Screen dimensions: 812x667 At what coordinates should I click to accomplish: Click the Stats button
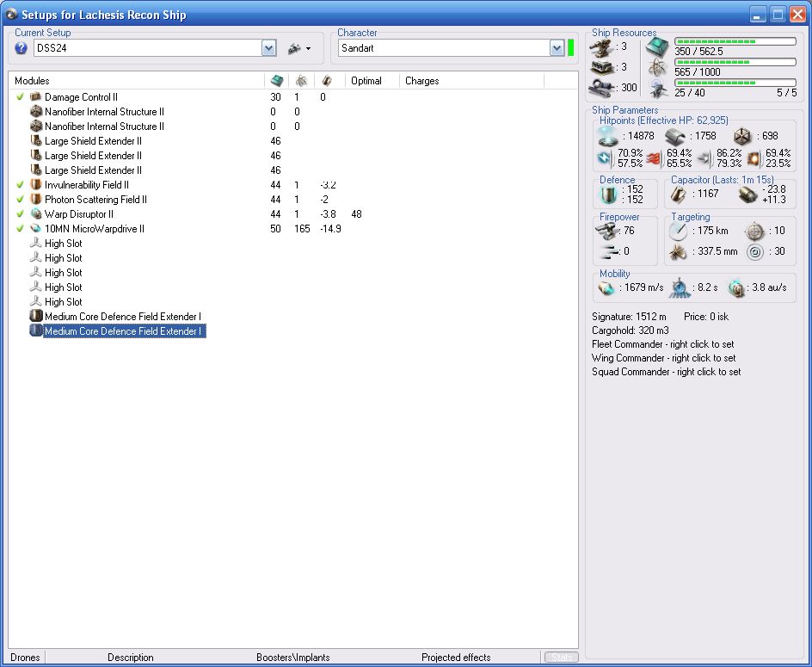pos(562,658)
